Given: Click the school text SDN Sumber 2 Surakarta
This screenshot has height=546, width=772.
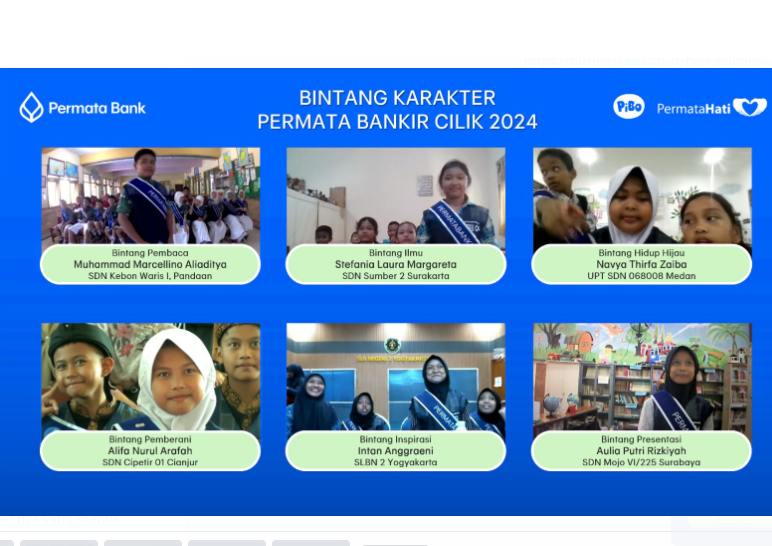Looking at the screenshot, I should point(396,276).
